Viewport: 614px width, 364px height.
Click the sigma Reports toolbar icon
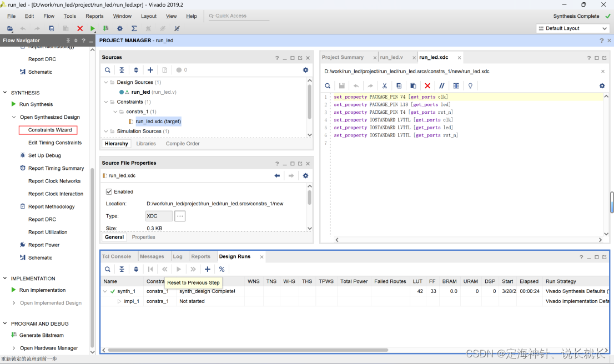[x=134, y=28]
